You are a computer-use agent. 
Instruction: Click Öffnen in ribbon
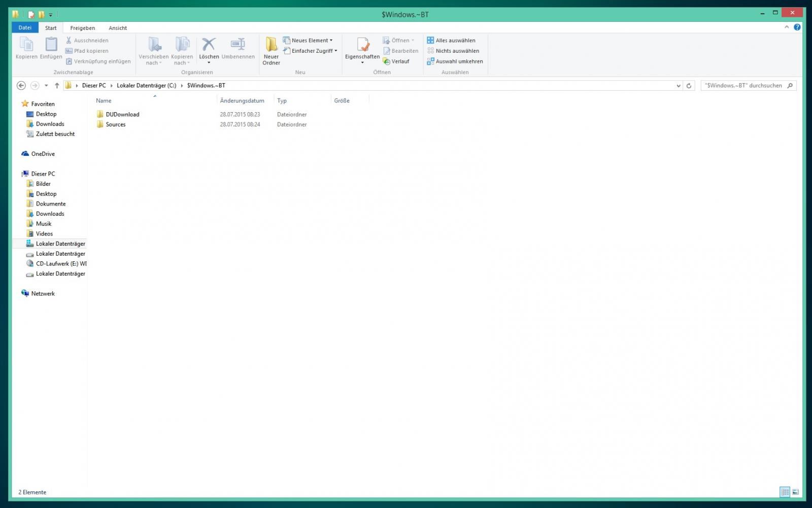(398, 40)
